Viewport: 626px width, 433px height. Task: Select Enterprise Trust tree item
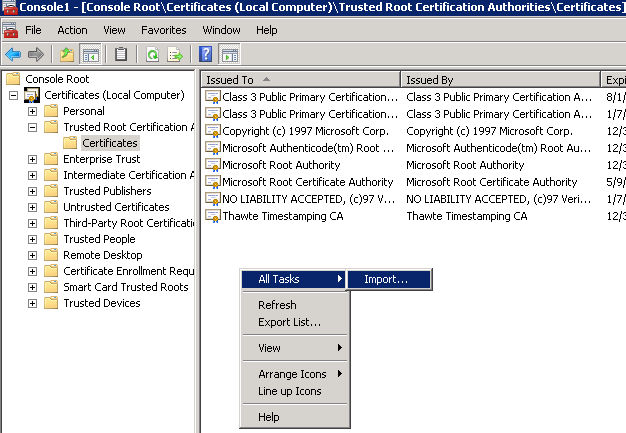click(x=102, y=159)
